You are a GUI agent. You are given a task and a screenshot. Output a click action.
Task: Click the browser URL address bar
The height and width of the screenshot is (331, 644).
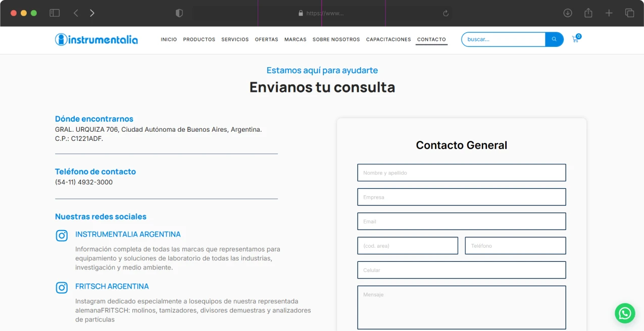[322, 13]
